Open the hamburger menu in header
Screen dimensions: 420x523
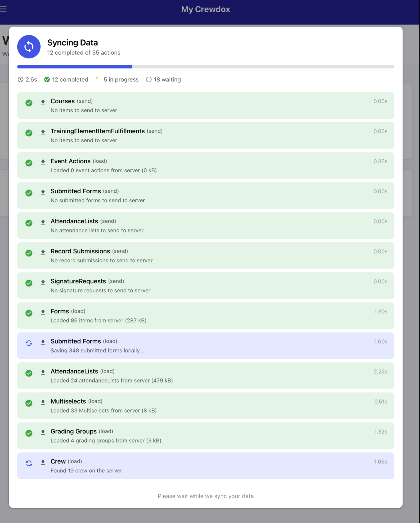tap(3, 9)
